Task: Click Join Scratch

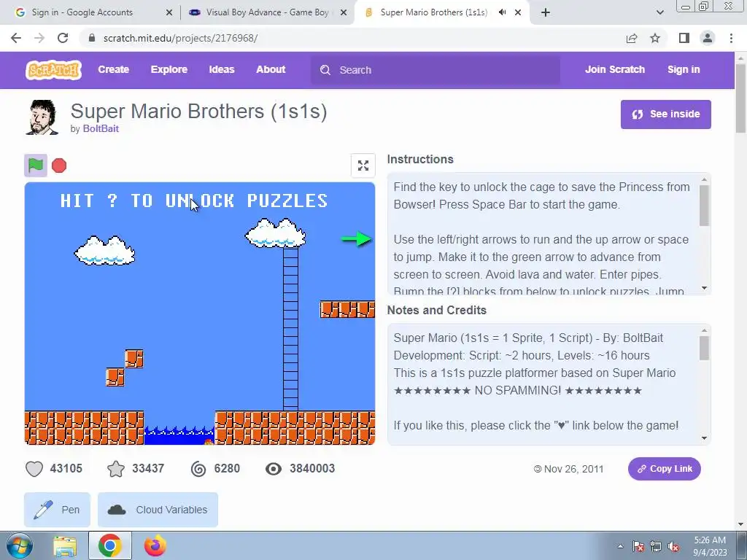Action: pyautogui.click(x=614, y=69)
